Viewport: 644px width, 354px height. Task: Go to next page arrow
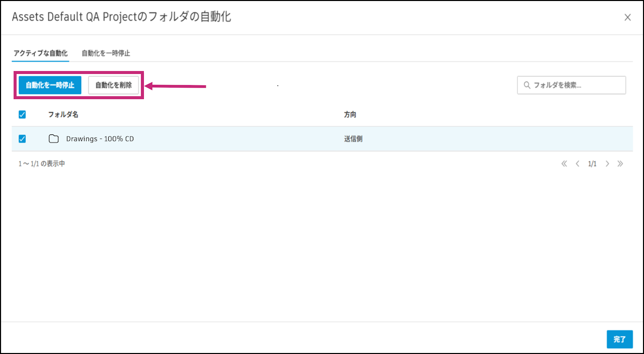607,164
